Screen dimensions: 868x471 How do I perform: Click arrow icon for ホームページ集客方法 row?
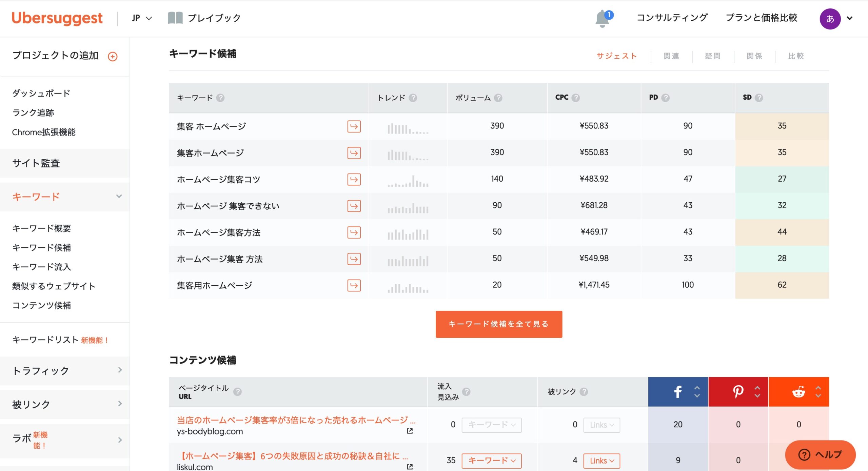point(354,232)
